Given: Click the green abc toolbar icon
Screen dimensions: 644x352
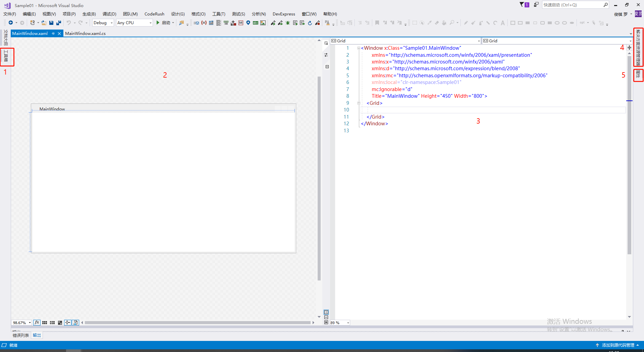Looking at the screenshot, I should (256, 23).
